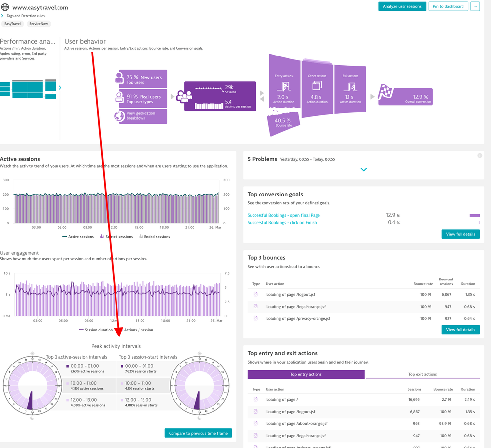Expand the 5 Problems panel chevron
Screen dimensions: 491x448
tap(364, 169)
